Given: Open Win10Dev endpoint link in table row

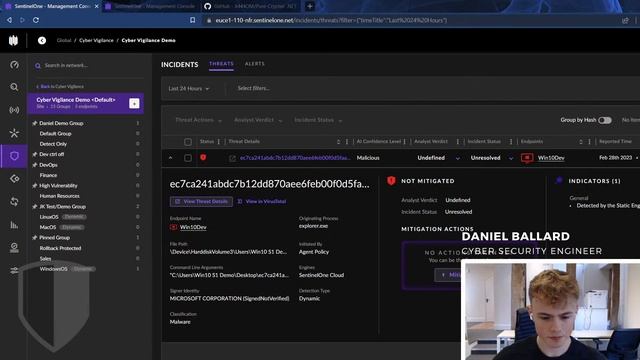Looking at the screenshot, I should [x=551, y=158].
